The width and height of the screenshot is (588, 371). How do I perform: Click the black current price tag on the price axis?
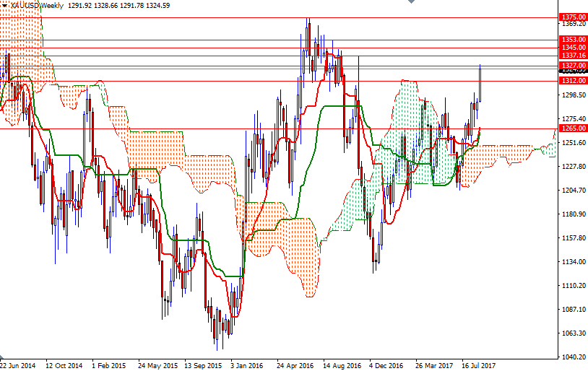coord(572,71)
